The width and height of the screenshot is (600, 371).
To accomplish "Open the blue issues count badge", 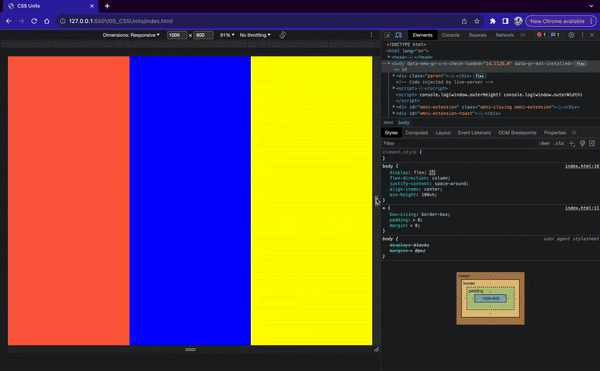I will tap(555, 35).
